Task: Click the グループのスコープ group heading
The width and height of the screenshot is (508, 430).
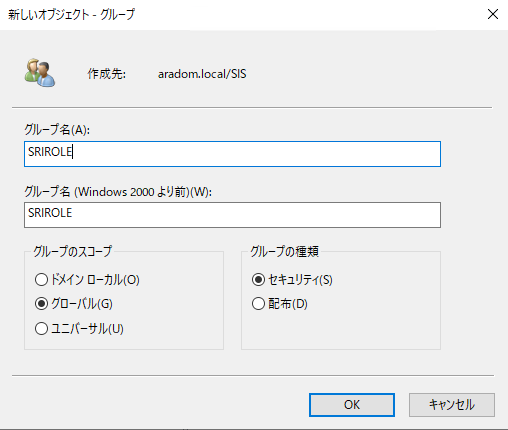Action: point(72,251)
